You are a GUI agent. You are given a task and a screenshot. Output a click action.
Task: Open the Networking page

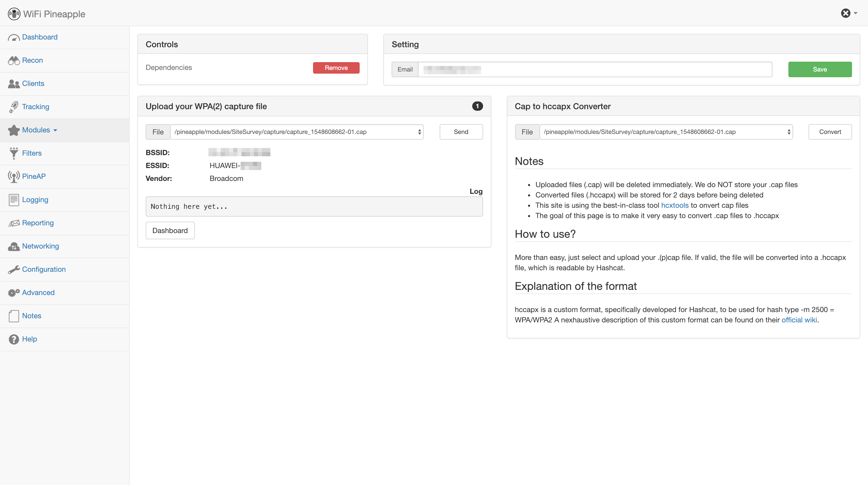41,246
